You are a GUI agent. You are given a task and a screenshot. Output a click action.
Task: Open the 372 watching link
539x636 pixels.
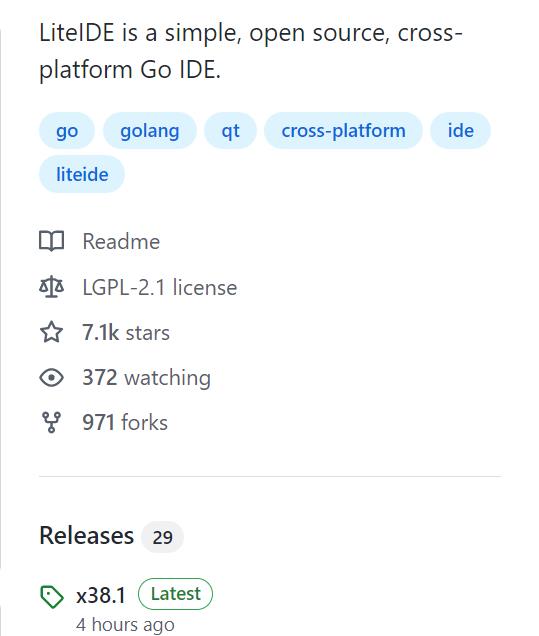coord(147,378)
